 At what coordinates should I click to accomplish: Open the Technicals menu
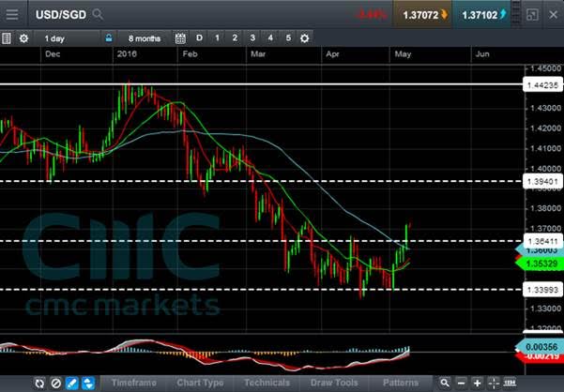point(267,383)
